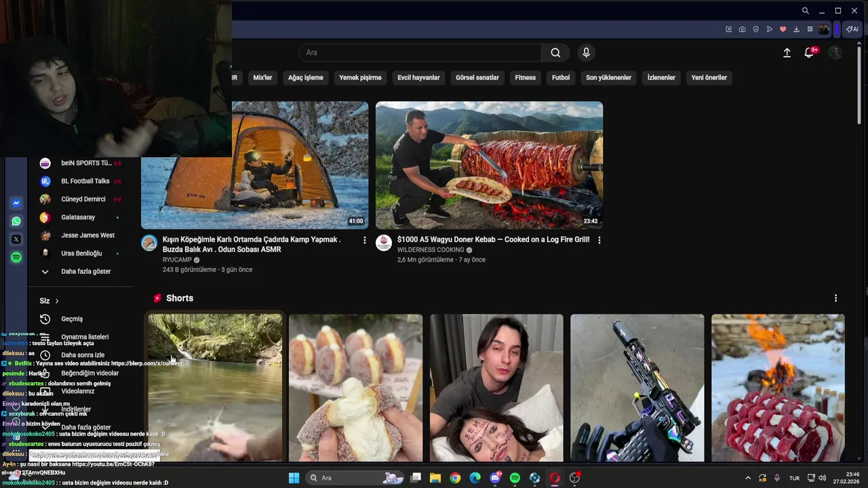Open Discord from the taskbar
The width and height of the screenshot is (868, 488).
[x=495, y=479]
